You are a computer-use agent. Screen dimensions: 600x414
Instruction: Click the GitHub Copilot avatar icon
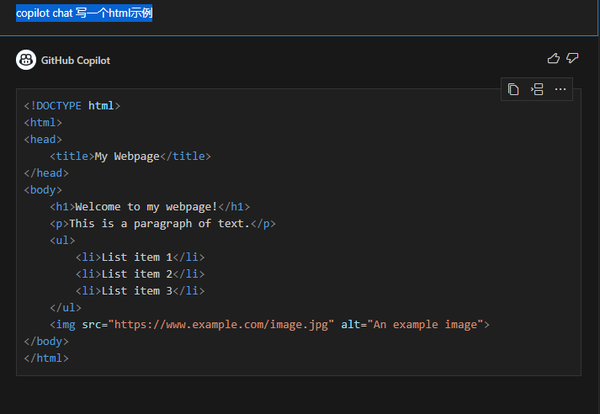[x=26, y=60]
